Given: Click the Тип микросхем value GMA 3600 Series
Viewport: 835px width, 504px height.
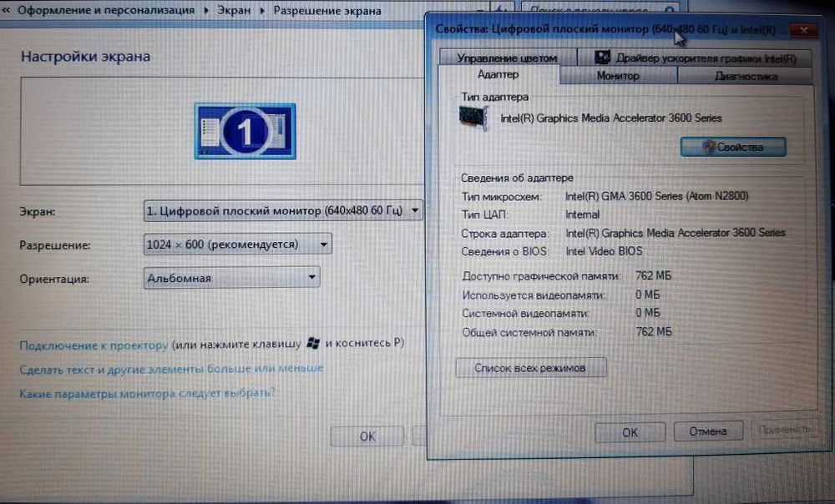Looking at the screenshot, I should click(x=656, y=196).
